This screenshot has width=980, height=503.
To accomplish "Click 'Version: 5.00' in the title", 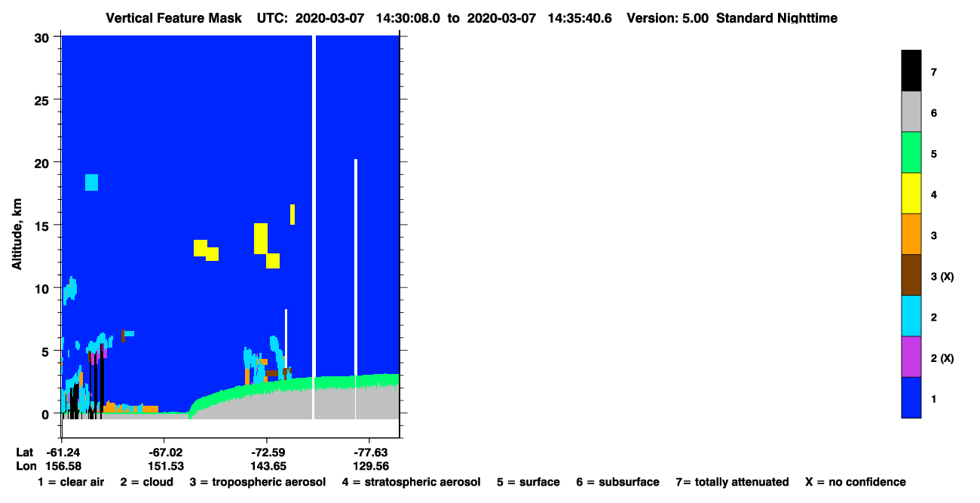I will [x=667, y=17].
